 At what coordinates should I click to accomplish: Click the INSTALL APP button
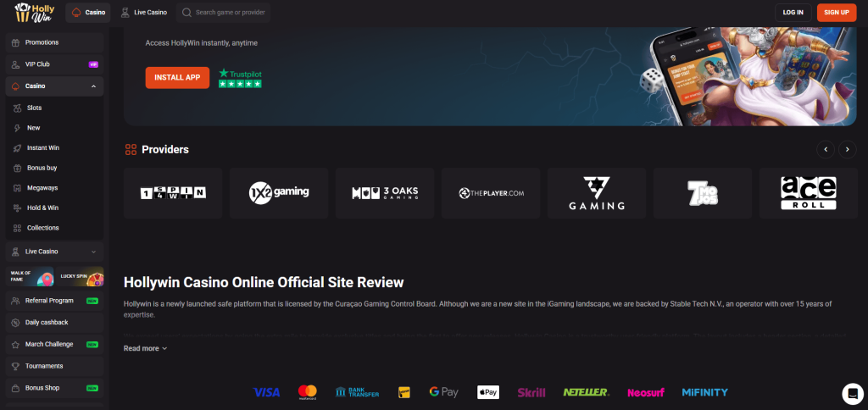[177, 77]
